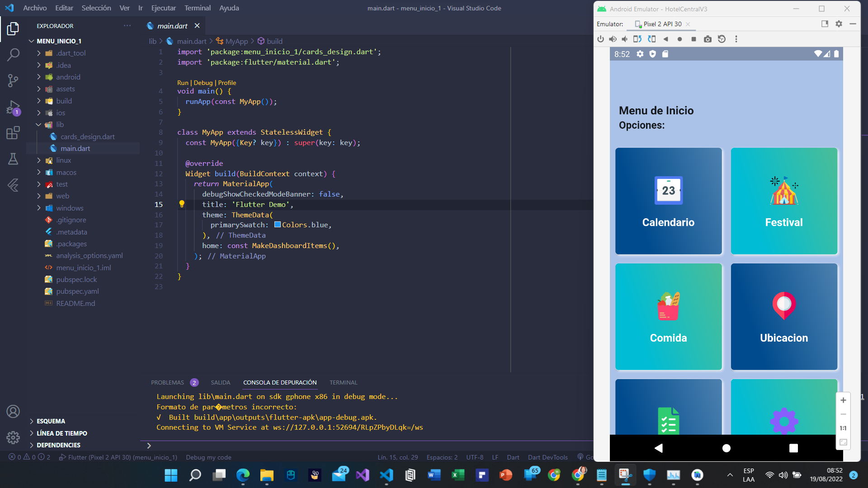Zoom in emulator with plus button
The width and height of the screenshot is (868, 488).
[x=843, y=400]
